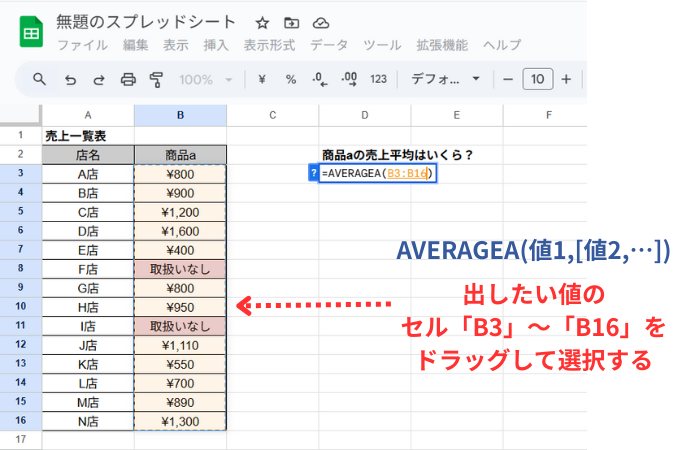The image size is (684, 450).
Task: Open the ヘルプ menu
Action: tap(502, 45)
